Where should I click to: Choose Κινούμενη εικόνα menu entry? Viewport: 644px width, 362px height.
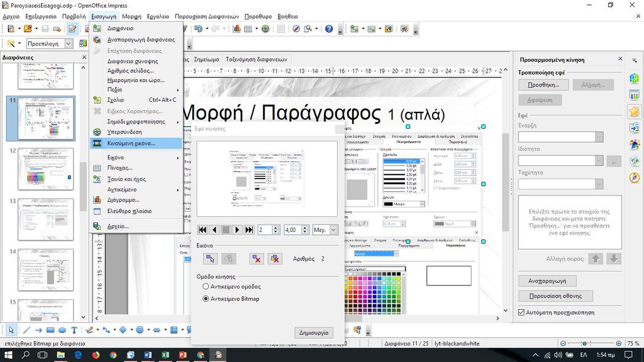pos(136,143)
